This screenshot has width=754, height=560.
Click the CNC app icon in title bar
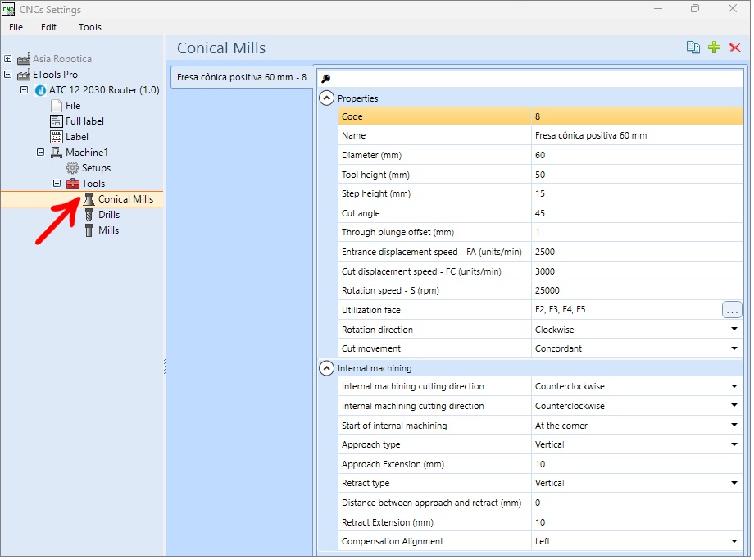click(8, 9)
